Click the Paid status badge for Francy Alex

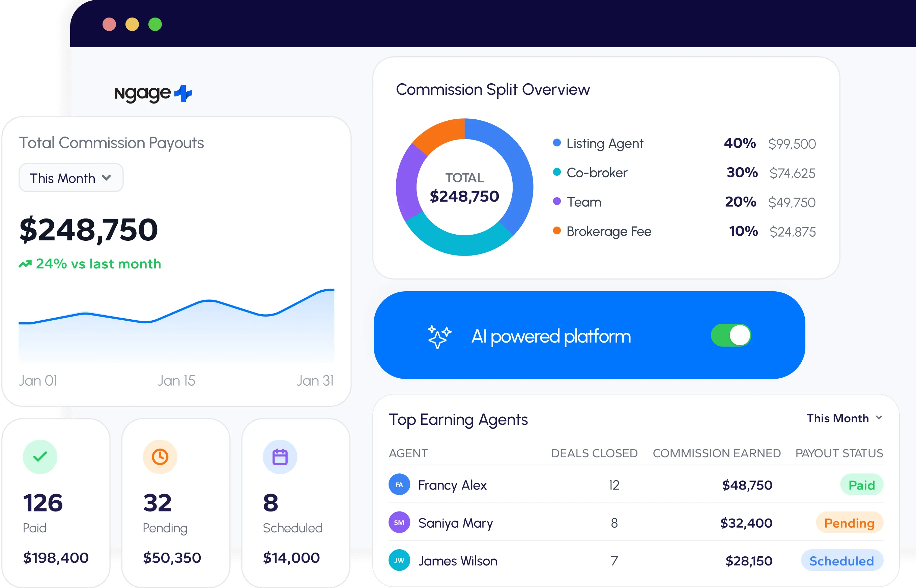[862, 485]
